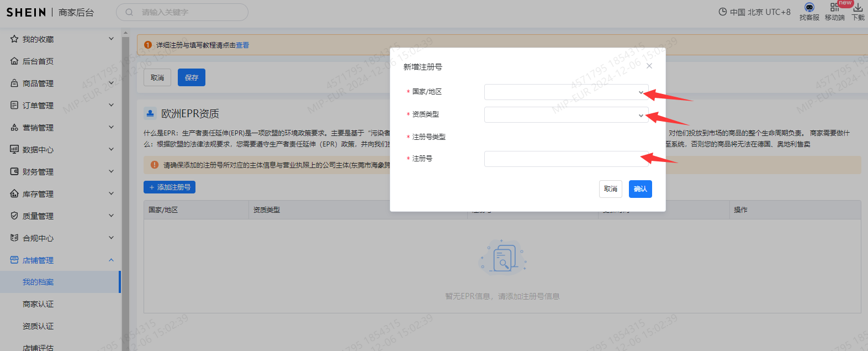Click the home icon of 后台首页
The width and height of the screenshot is (868, 351).
click(14, 61)
